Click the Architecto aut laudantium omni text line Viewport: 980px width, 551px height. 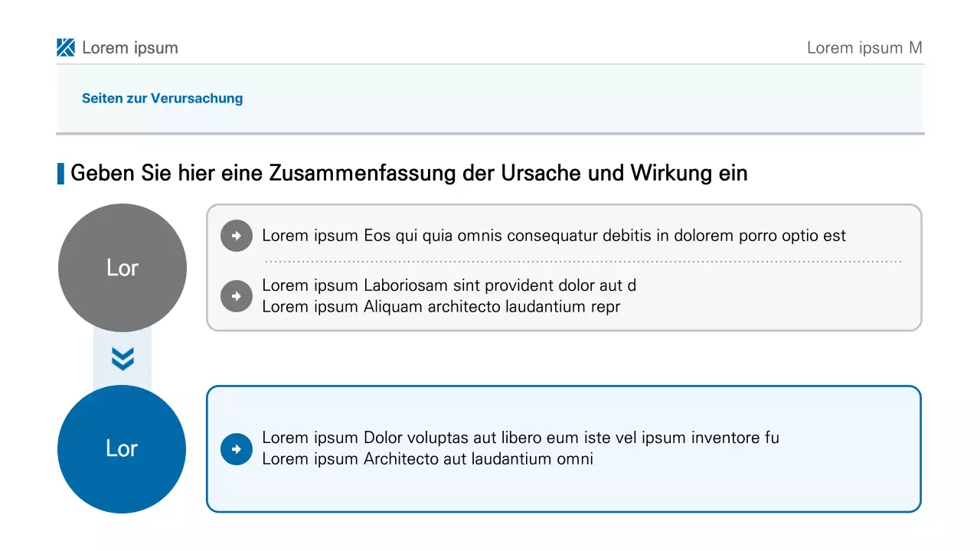click(427, 458)
